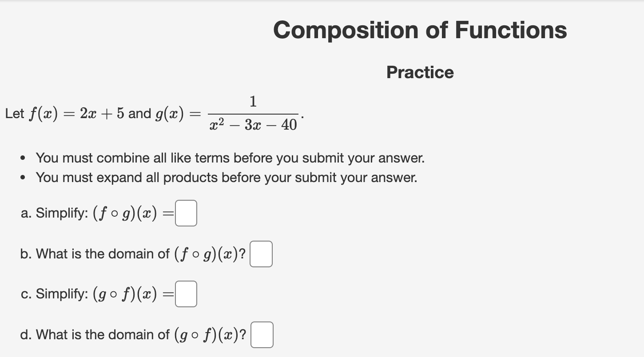
Task: Click the Composition of Functions heading
Action: coord(420,29)
